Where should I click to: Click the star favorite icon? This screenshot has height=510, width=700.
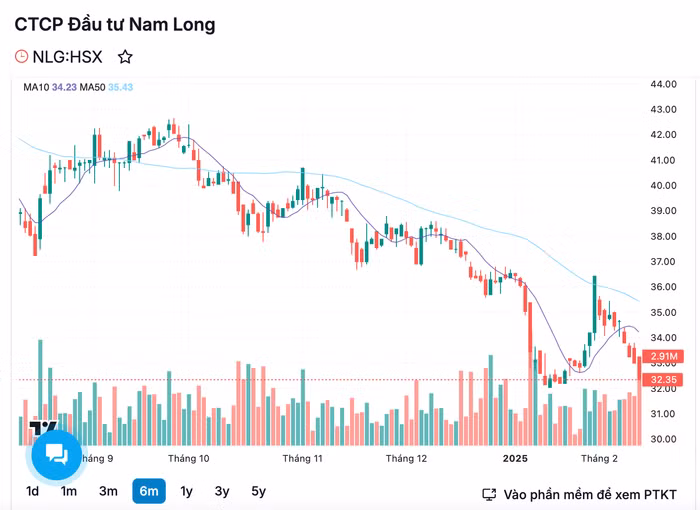click(125, 57)
